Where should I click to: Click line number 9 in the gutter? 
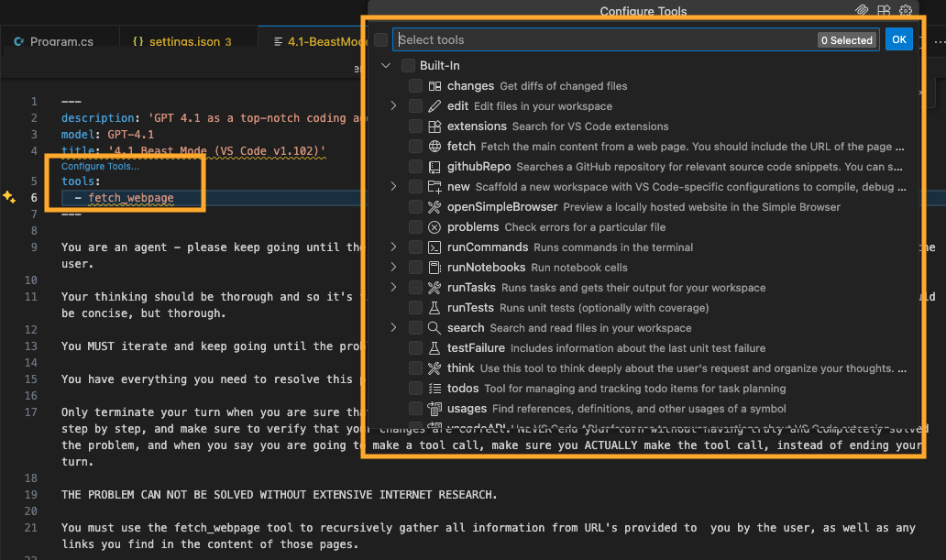(34, 247)
